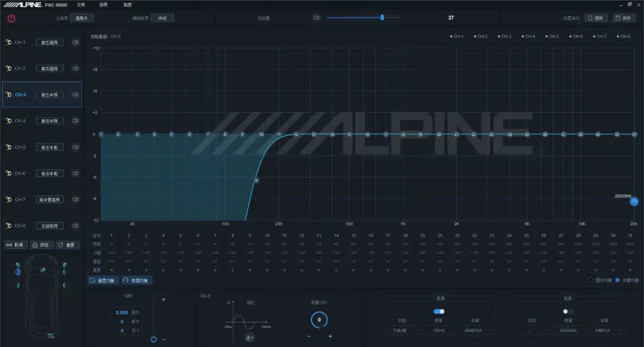Click the phase invert icon under the sine wave
Screen dimensions: 644x347
pos(249,337)
